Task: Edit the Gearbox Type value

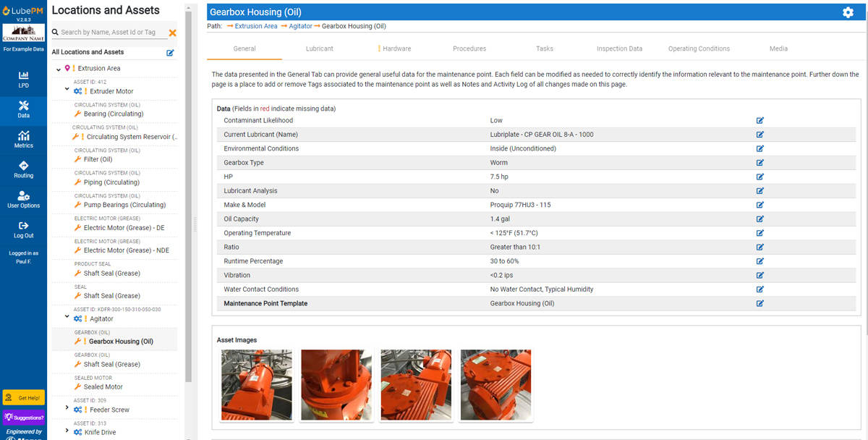Action: pos(760,163)
